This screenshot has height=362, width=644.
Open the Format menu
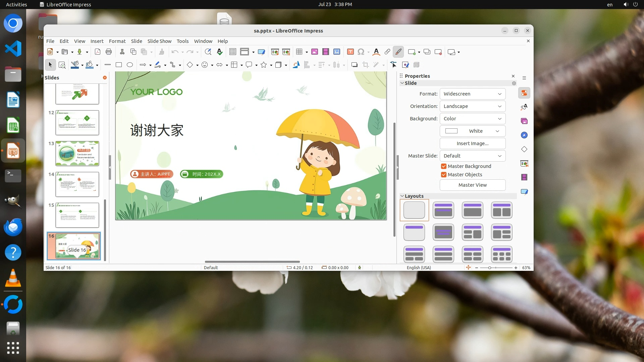click(x=117, y=41)
